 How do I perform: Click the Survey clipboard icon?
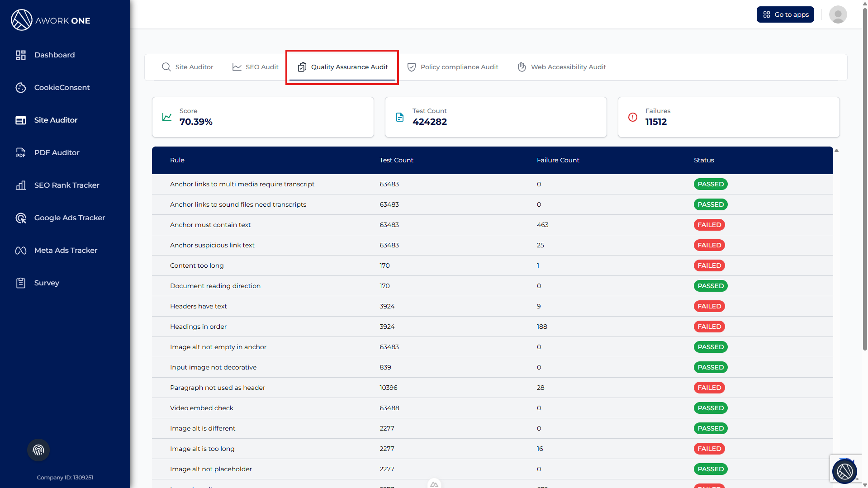(x=21, y=283)
